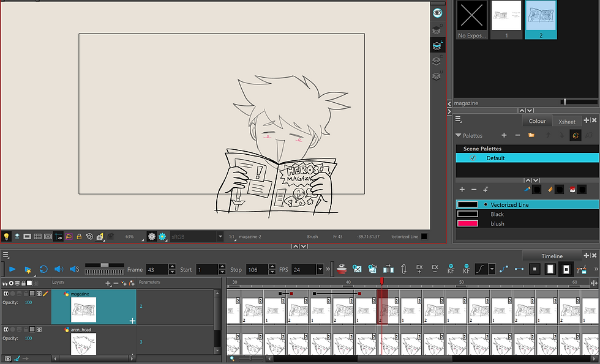Toggle sound scrubbing
Image resolution: width=600 pixels, height=364 pixels.
74,270
